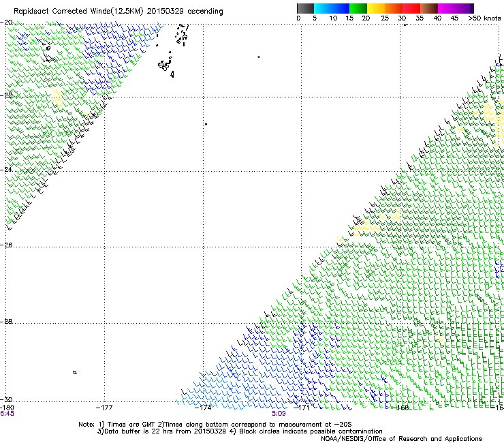
Task: Click the '-24' latitude axis label
Action: 6,170
